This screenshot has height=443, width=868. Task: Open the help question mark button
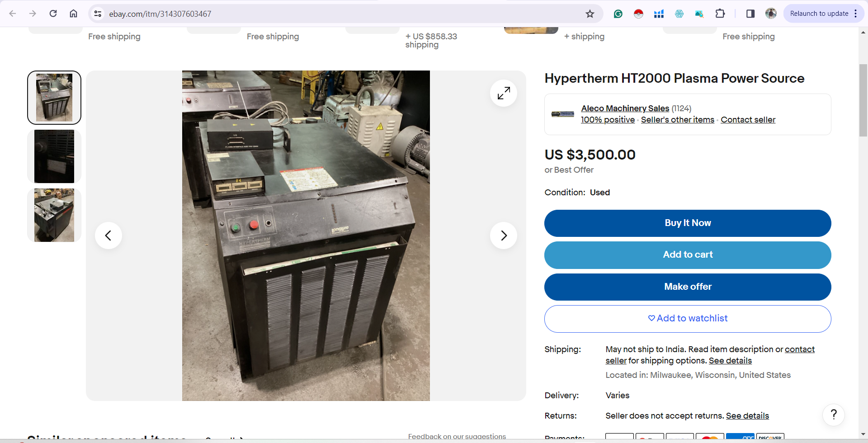(834, 415)
